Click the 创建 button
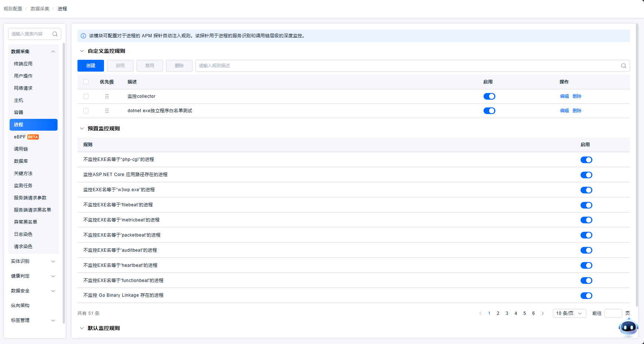The image size is (644, 344). 91,66
